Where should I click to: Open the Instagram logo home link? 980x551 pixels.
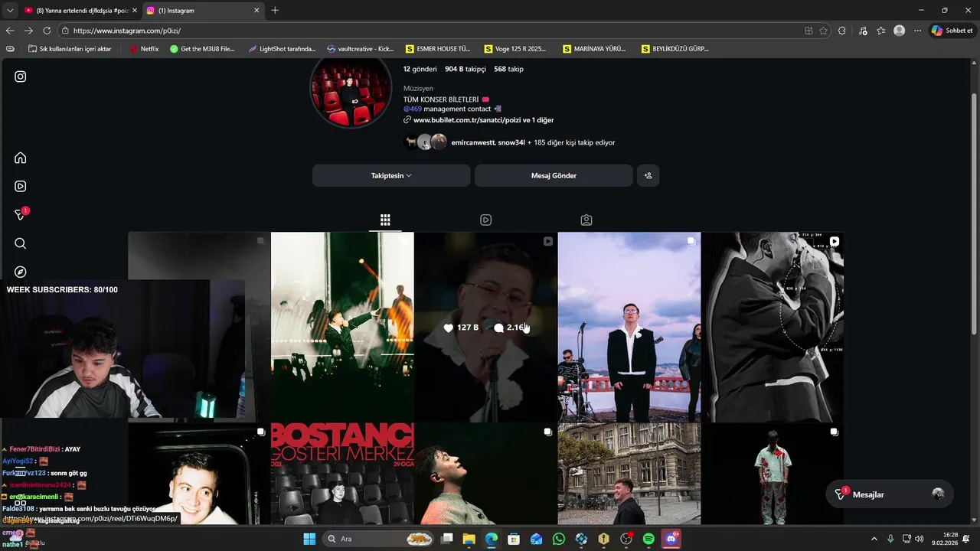point(21,77)
